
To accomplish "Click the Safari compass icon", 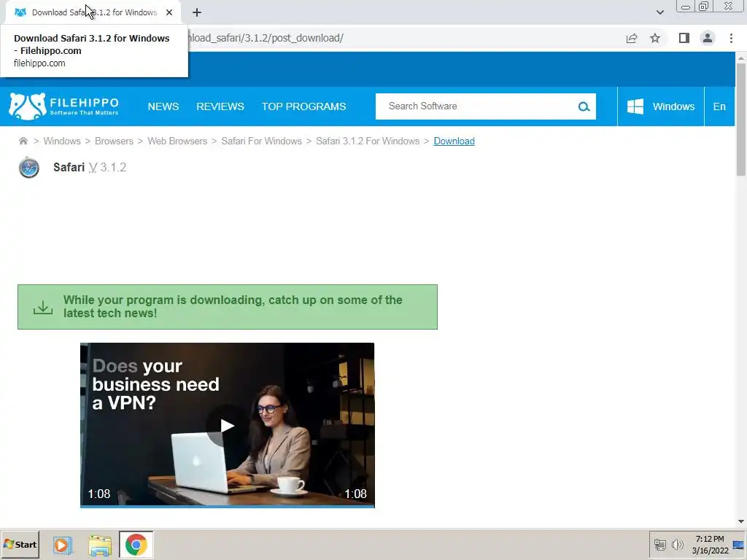I will click(x=29, y=168).
